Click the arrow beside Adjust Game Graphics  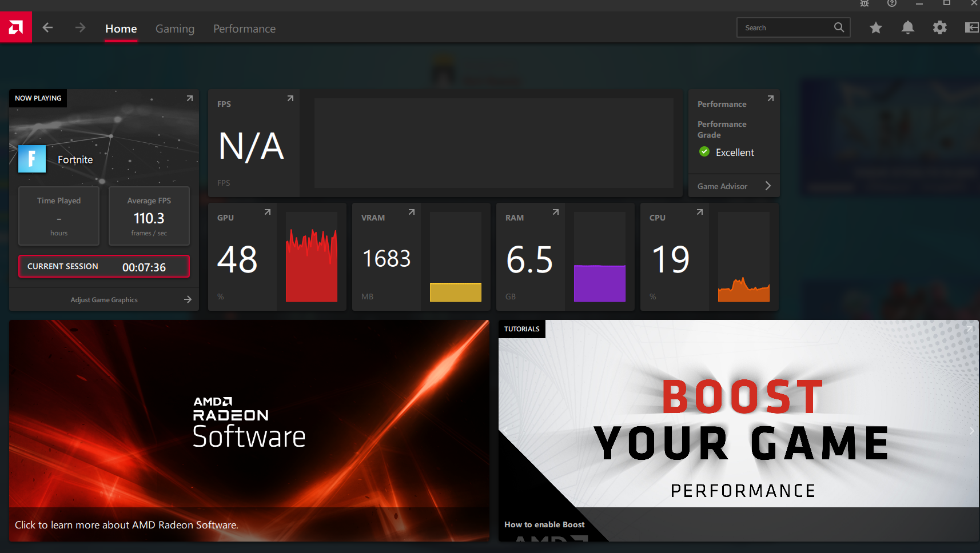(x=188, y=299)
